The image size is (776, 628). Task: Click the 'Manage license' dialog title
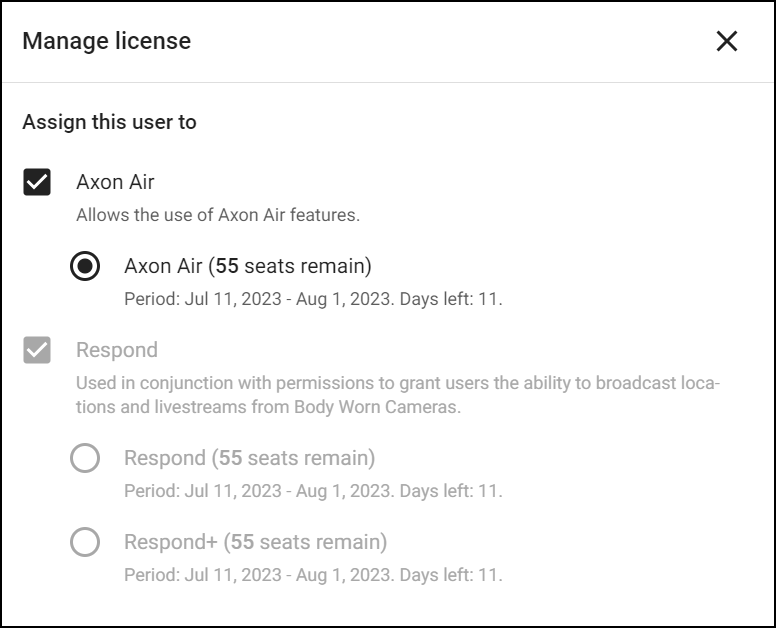106,41
